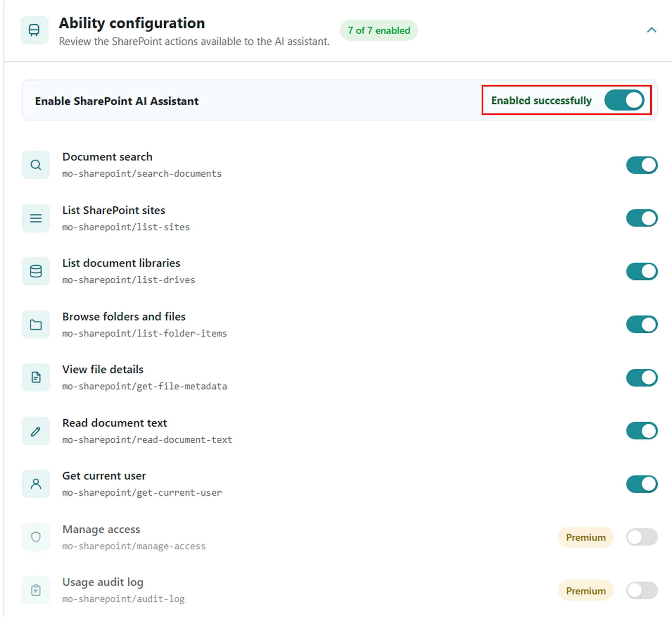This screenshot has height=617, width=672.
Task: Click the Manage access title
Action: coord(101,530)
